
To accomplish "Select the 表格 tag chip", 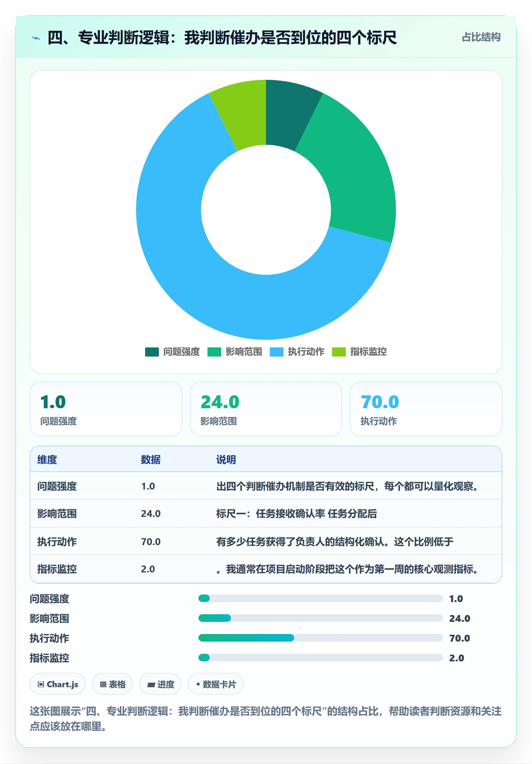I will click(x=112, y=684).
